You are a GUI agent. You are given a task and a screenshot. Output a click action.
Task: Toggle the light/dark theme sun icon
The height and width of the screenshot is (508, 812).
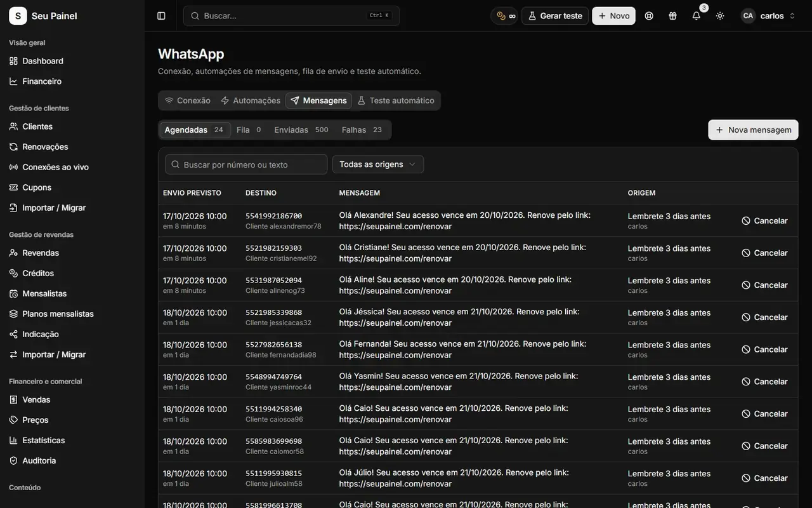point(720,16)
